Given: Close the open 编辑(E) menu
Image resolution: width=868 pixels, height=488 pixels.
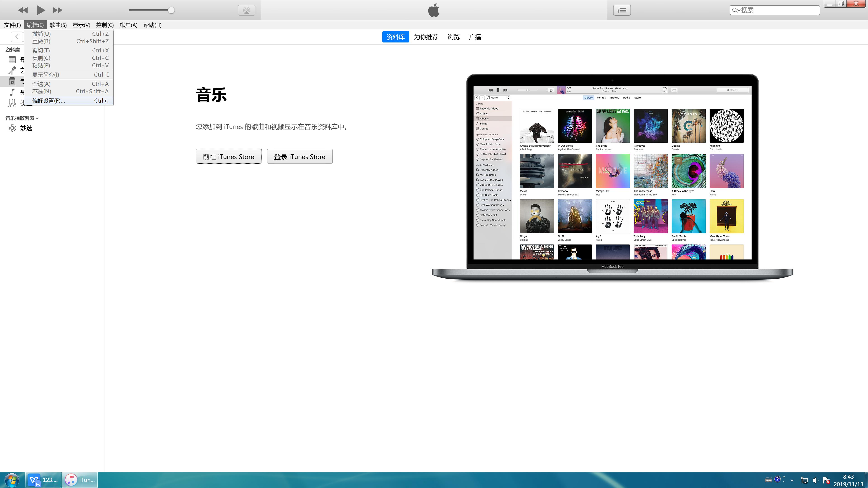Looking at the screenshot, I should 35,25.
